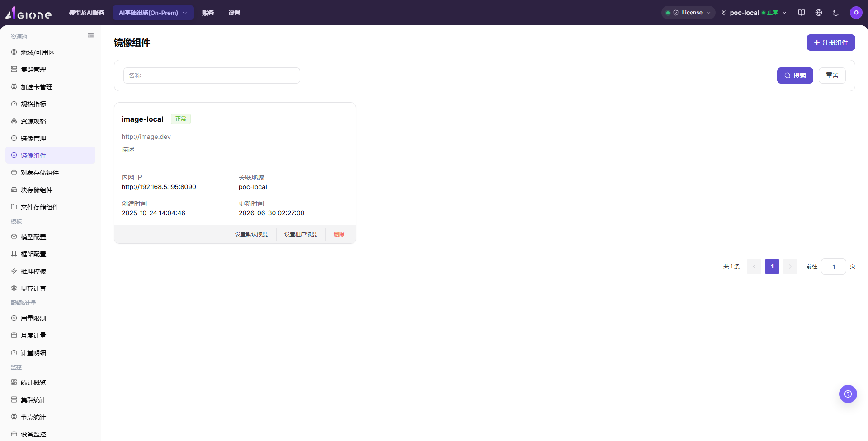Click the 节点统计 icon

[x=14, y=417]
